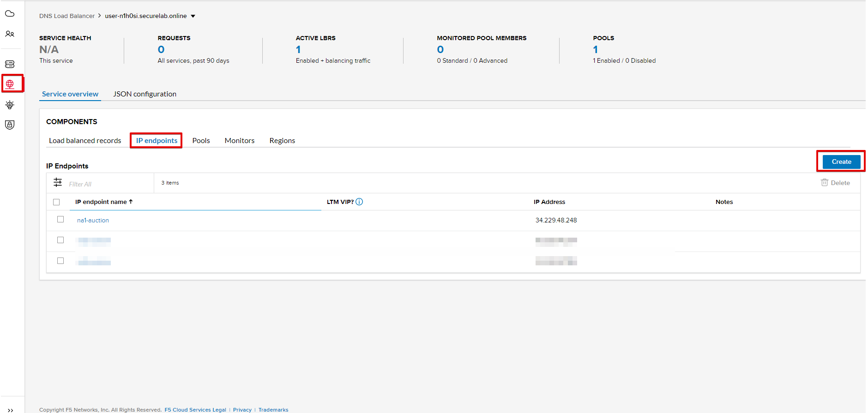Viewport: 868px width, 413px height.
Task: Click the Create button
Action: pos(841,162)
